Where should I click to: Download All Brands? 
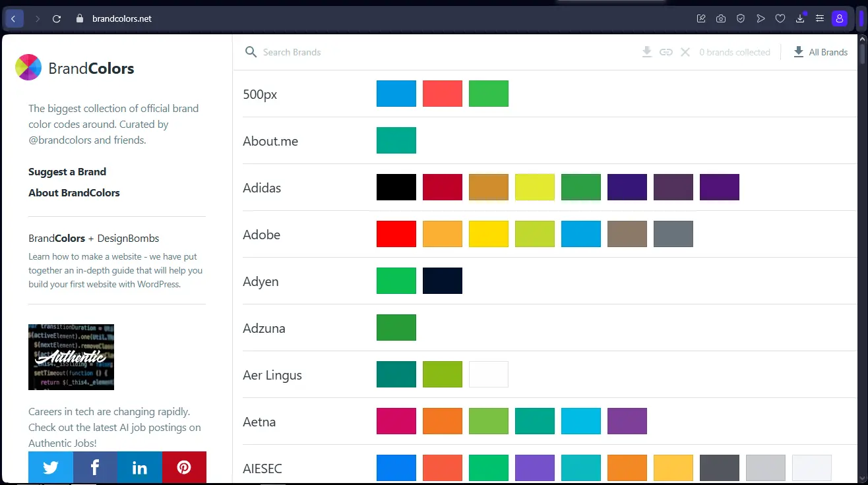[x=821, y=52]
